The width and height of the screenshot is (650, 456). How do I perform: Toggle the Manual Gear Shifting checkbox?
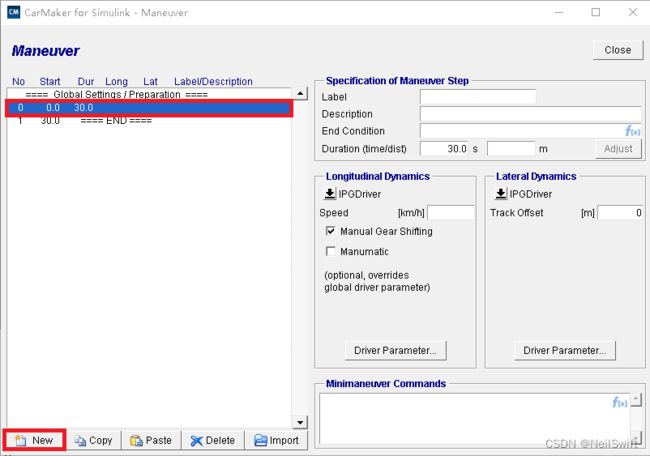coord(330,231)
